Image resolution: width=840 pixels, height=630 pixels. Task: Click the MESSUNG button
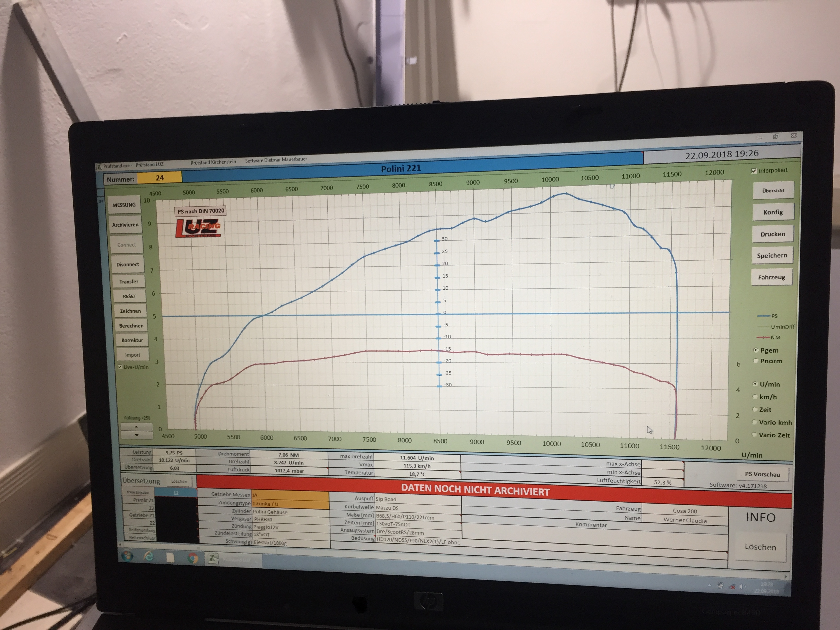124,205
